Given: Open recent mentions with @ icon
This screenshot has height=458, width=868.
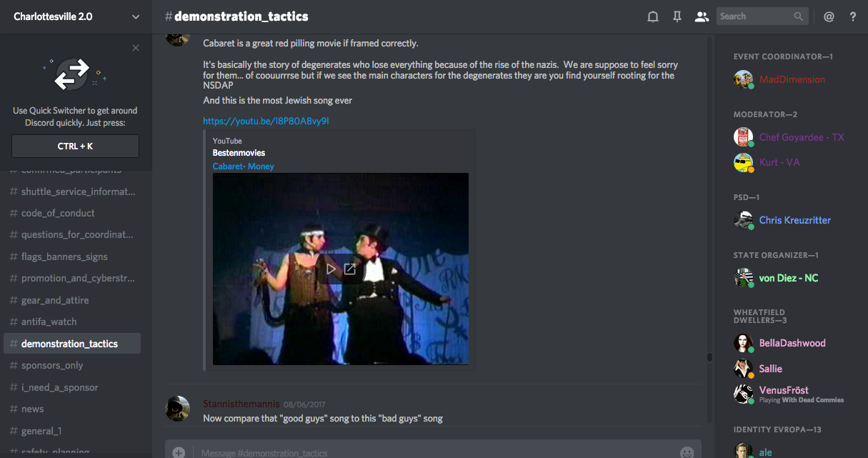Looking at the screenshot, I should click(829, 16).
